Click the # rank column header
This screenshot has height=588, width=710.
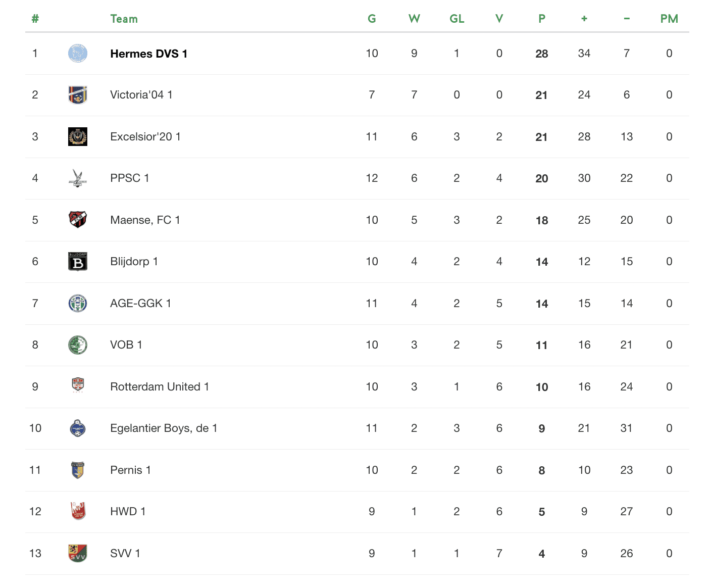tap(35, 19)
